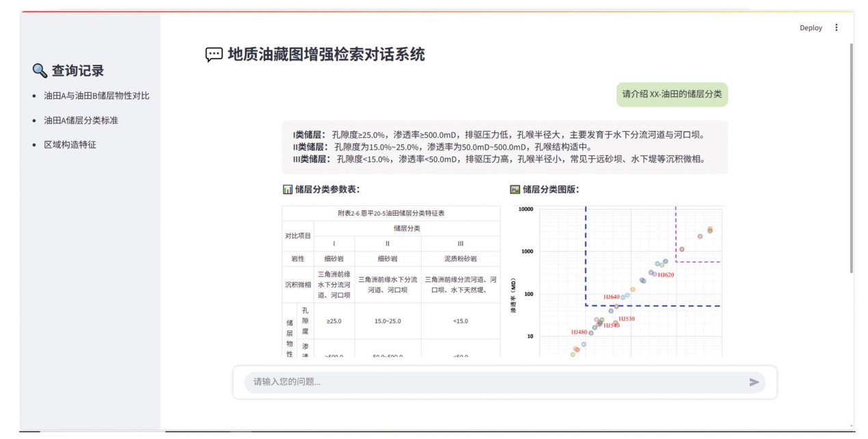This screenshot has width=868, height=439.
Task: Click the reservoir parameter table image
Action: coord(391,281)
